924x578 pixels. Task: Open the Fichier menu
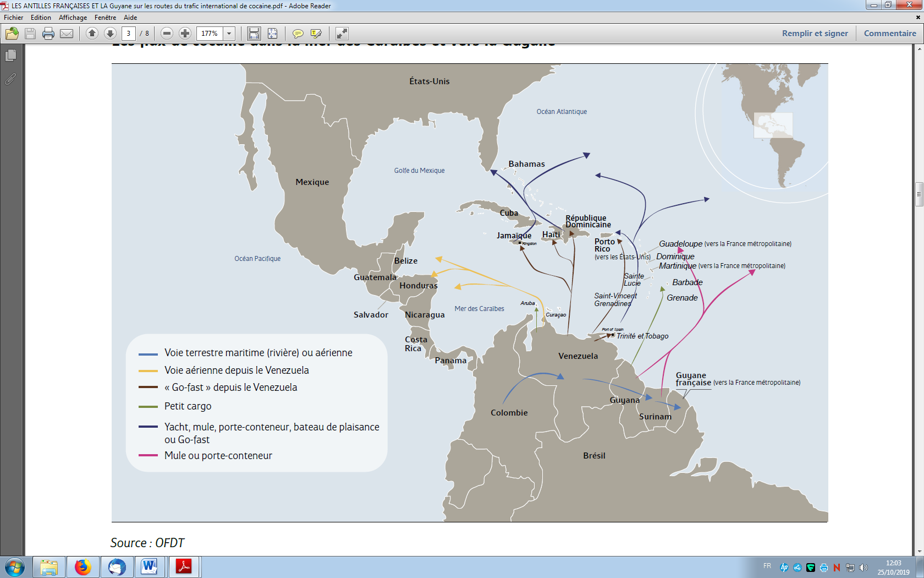click(x=14, y=18)
